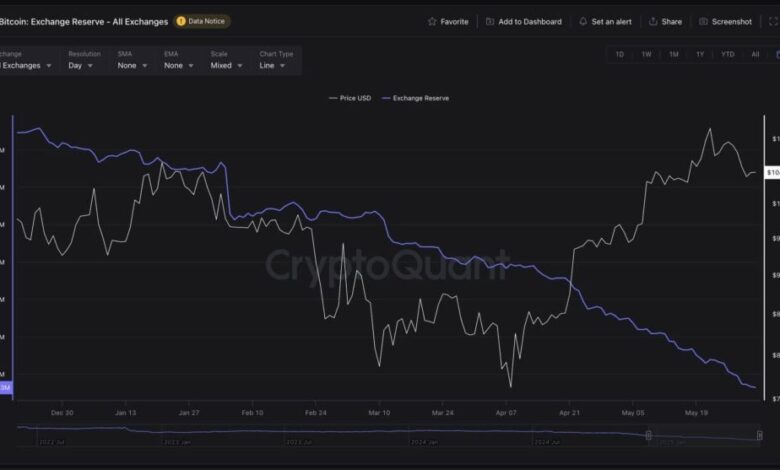Click the Dec 30 x-axis label
This screenshot has height=470, width=780.
click(62, 413)
